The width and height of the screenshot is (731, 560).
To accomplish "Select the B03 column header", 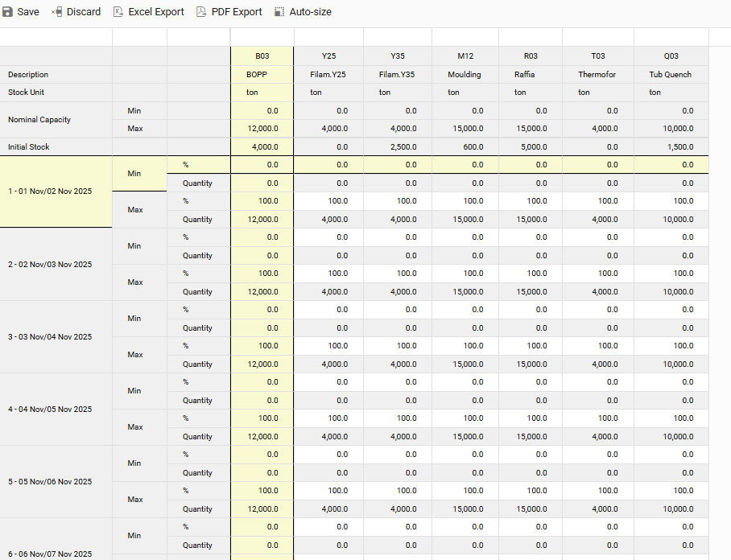I will click(262, 56).
